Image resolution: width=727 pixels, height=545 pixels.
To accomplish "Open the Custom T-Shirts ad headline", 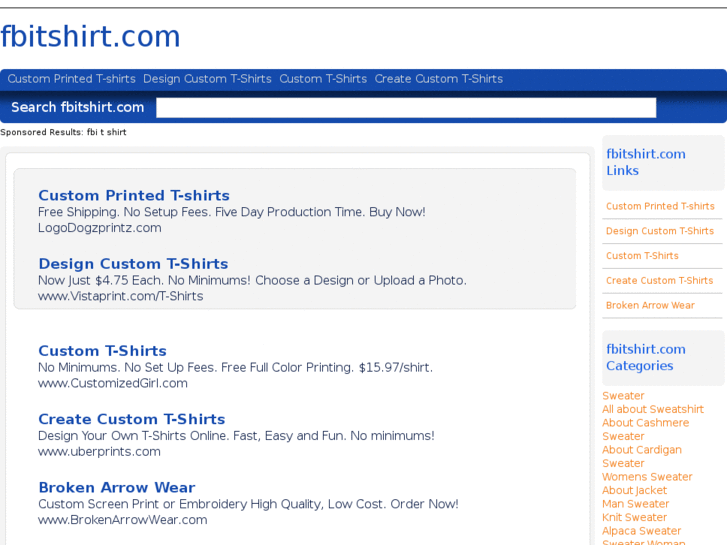I will point(102,351).
